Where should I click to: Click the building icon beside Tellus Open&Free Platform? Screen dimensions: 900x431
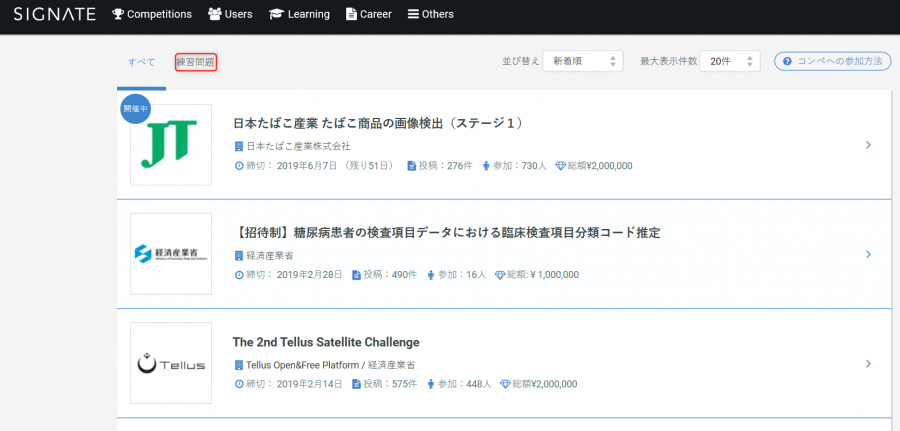[239, 364]
